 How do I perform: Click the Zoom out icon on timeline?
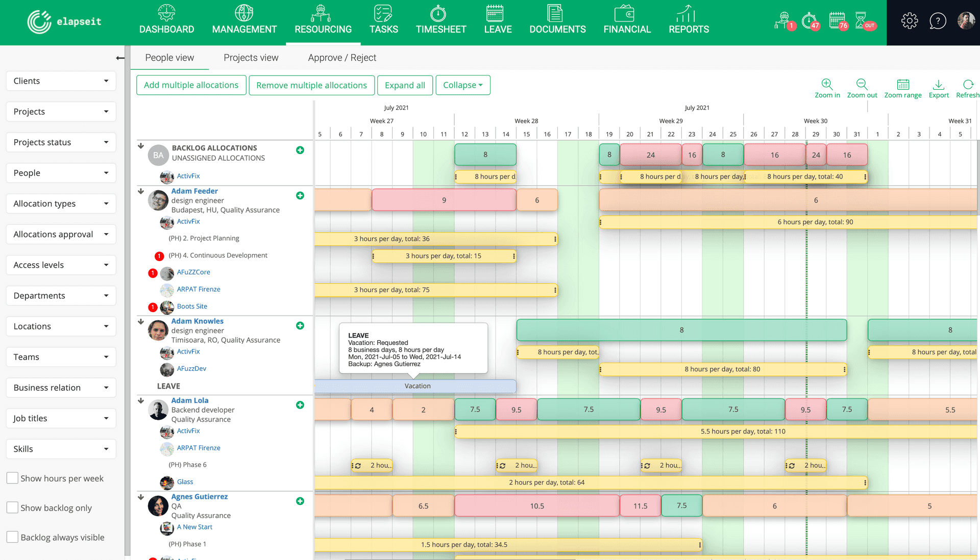click(862, 84)
